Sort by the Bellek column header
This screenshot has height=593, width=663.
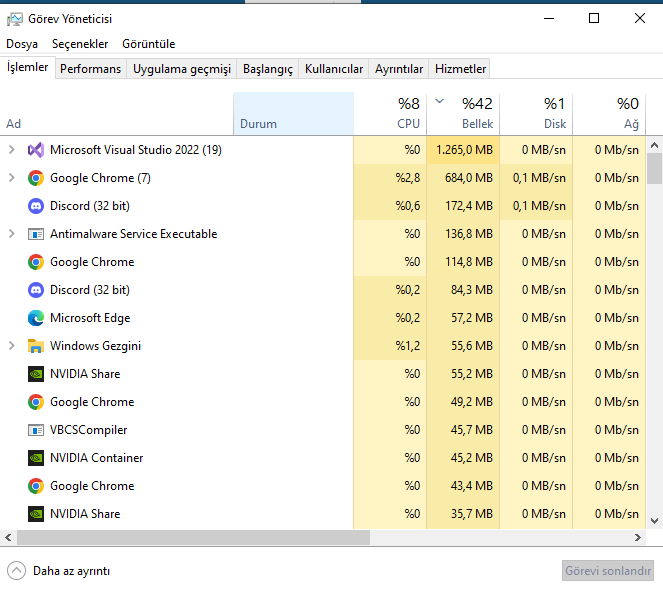click(463, 114)
